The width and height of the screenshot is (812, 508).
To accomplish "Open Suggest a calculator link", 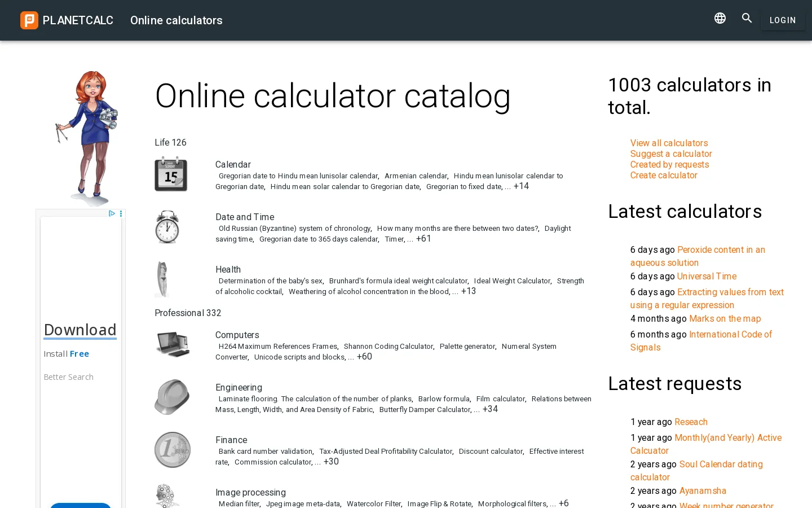I will click(x=671, y=154).
